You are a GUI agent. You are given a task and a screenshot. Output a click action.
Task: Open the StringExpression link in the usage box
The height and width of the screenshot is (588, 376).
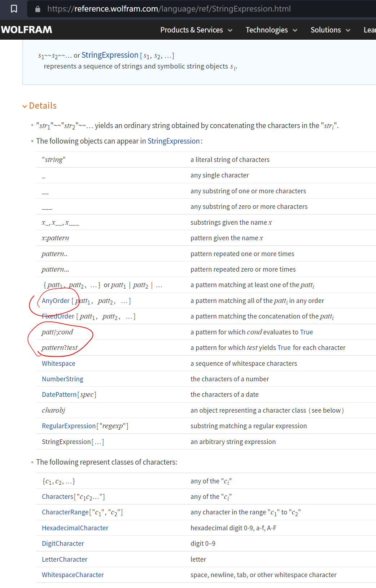click(110, 55)
